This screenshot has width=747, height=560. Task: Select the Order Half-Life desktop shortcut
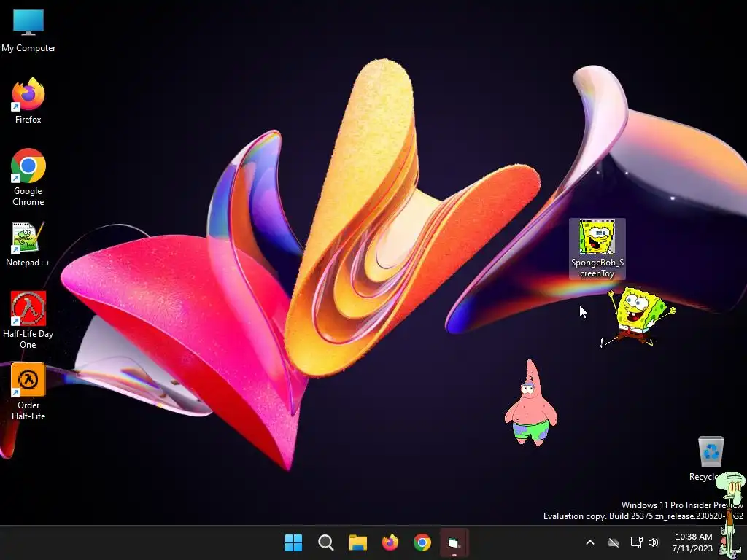click(x=28, y=392)
